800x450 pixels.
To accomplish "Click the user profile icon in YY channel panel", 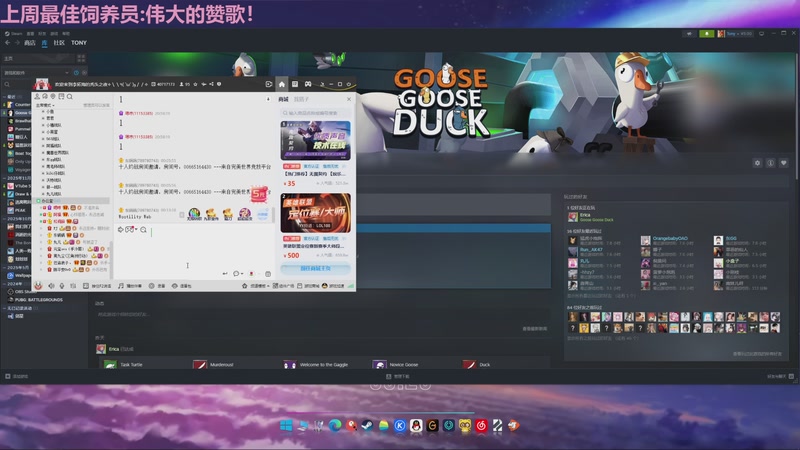I will point(37,96).
